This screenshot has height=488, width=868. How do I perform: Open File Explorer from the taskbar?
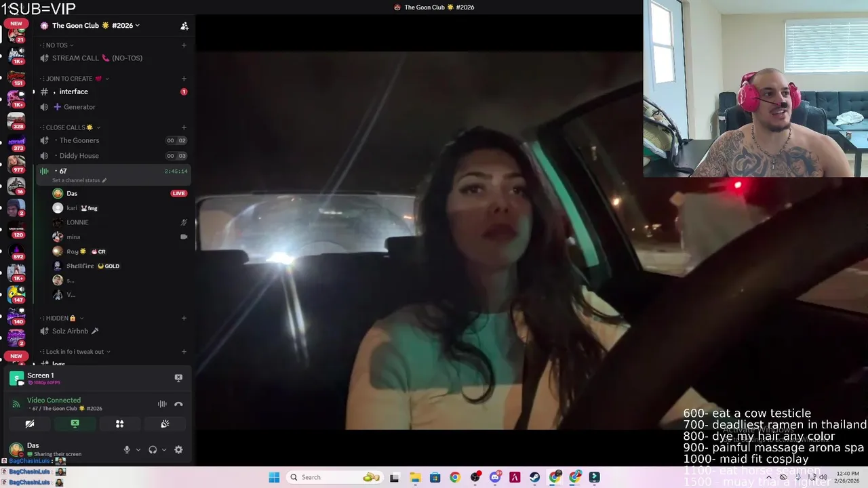point(415,477)
